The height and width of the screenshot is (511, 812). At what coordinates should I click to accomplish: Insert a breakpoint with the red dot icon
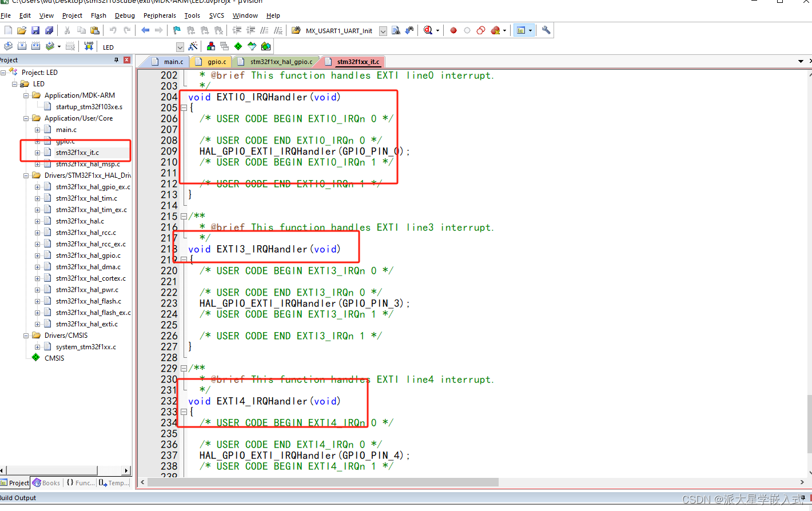(453, 30)
